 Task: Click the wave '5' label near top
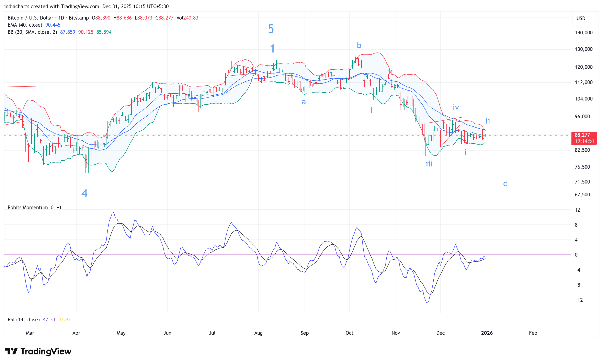pos(271,29)
